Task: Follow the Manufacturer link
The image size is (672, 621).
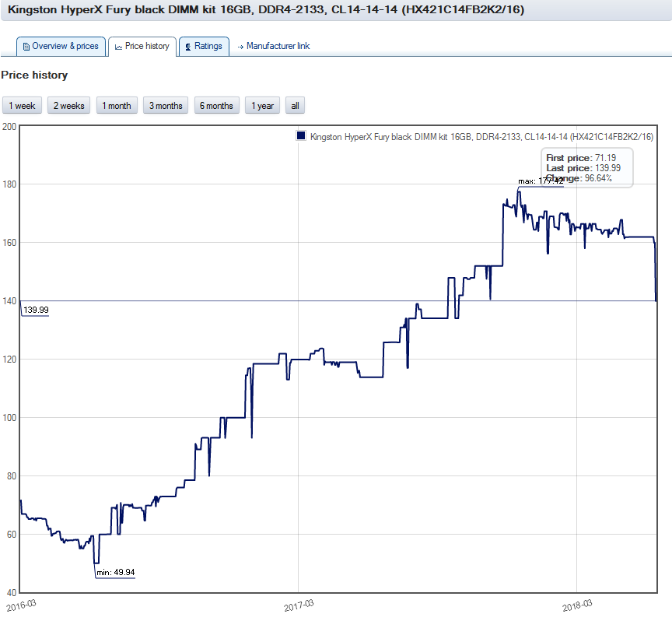Action: coord(278,46)
